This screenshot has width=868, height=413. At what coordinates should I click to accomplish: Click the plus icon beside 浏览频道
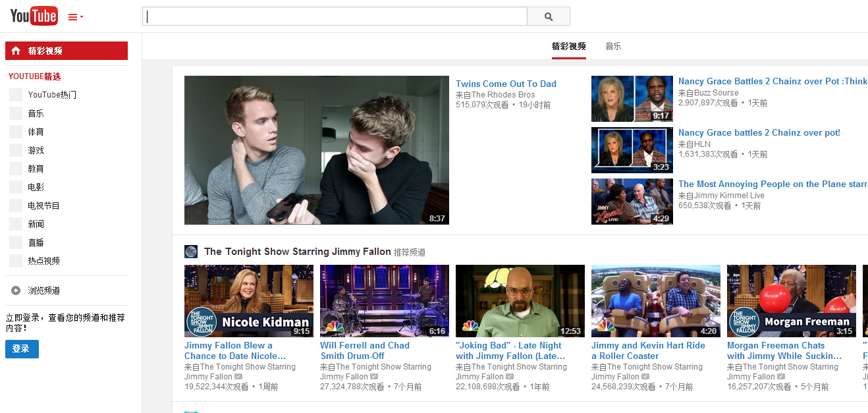pyautogui.click(x=16, y=290)
